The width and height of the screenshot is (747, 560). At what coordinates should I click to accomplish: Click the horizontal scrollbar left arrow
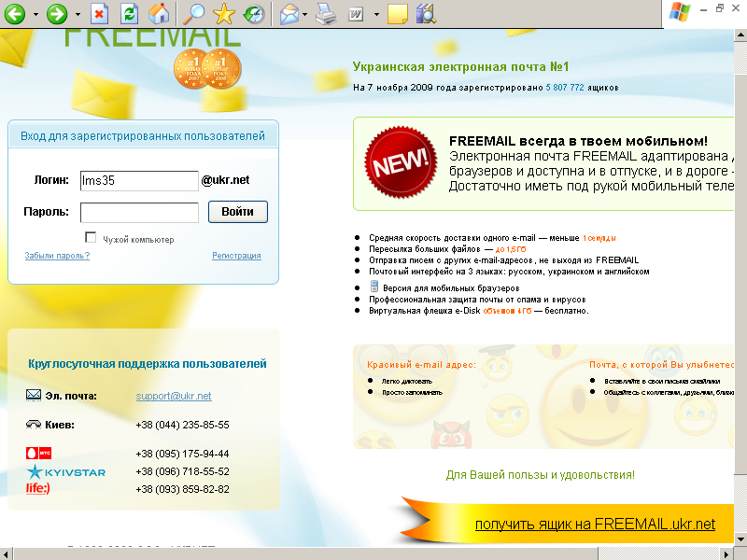(x=6, y=554)
